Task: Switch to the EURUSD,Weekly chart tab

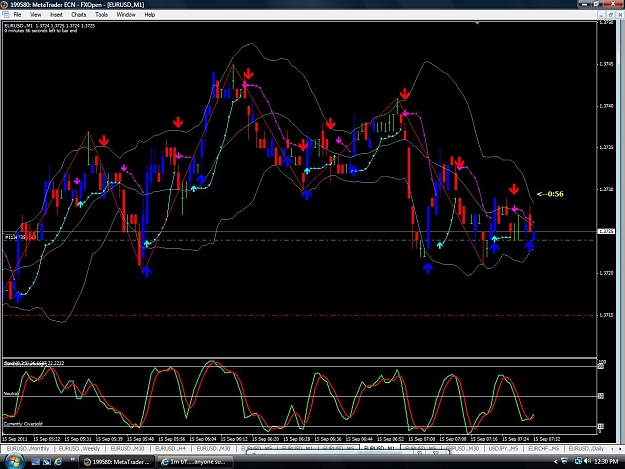Action: pos(79,448)
